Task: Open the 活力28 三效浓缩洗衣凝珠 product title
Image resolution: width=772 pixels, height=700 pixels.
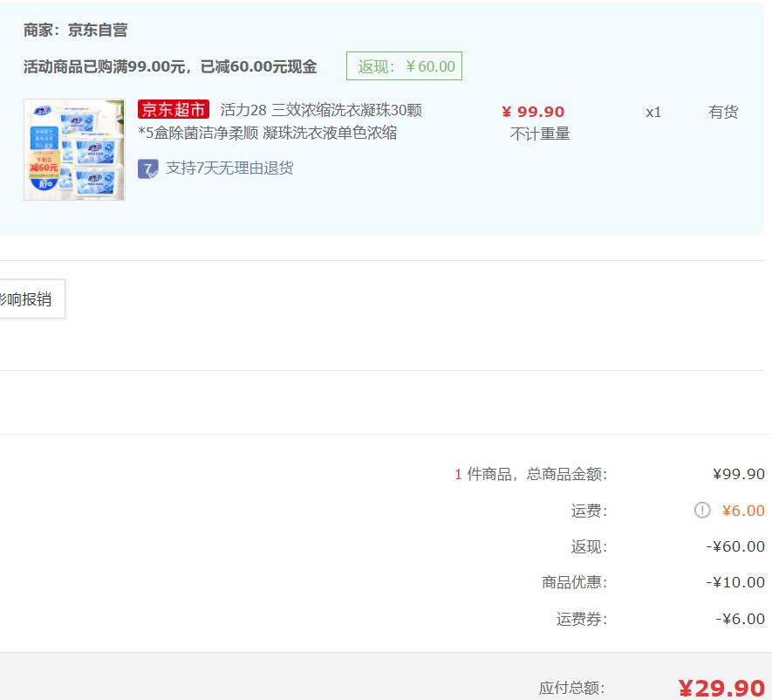Action: click(x=320, y=110)
